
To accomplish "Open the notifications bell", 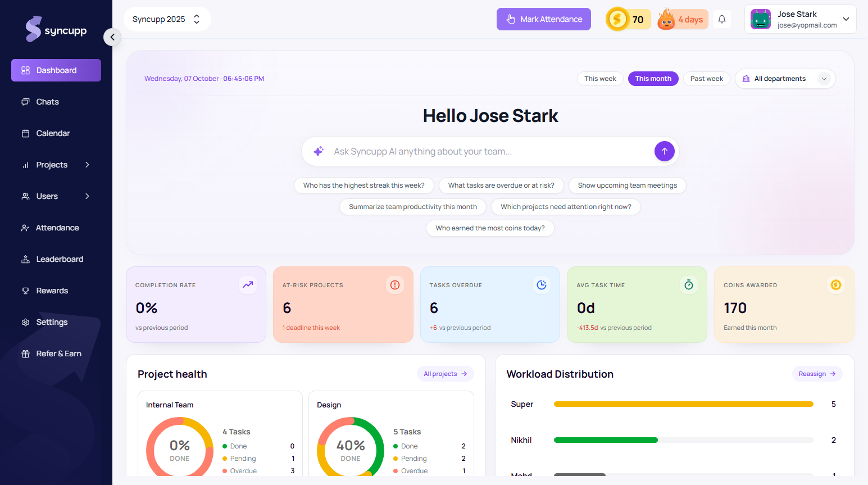I will 722,19.
